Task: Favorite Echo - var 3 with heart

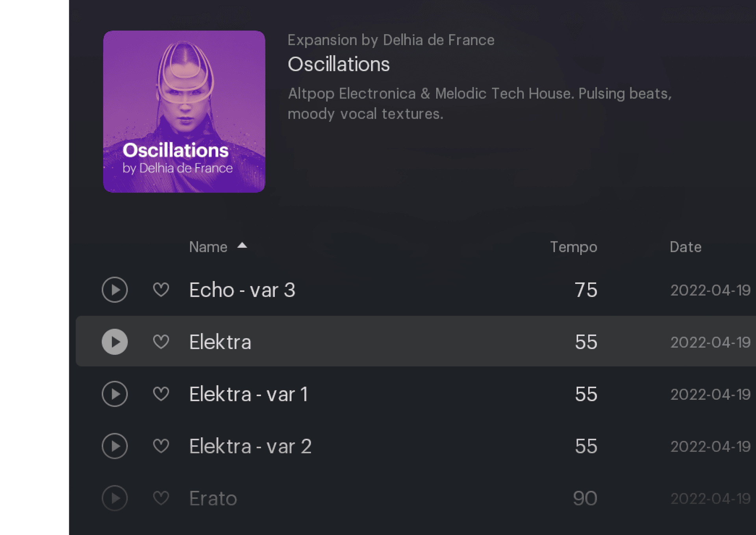Action: click(161, 290)
